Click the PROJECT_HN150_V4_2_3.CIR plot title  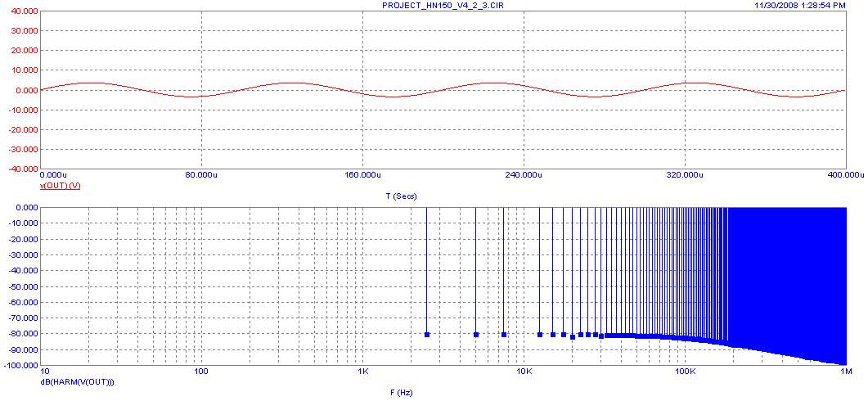click(x=443, y=5)
